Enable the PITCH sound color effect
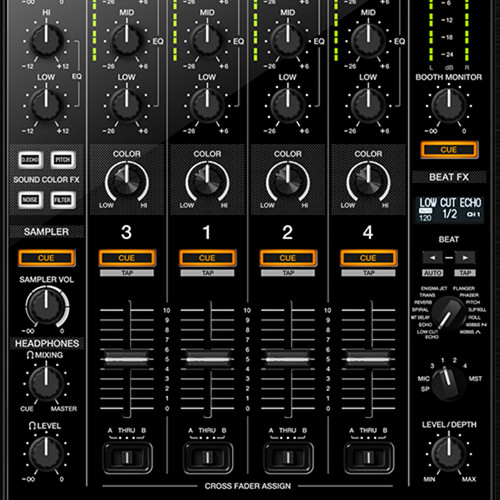500x500 pixels. [x=63, y=160]
